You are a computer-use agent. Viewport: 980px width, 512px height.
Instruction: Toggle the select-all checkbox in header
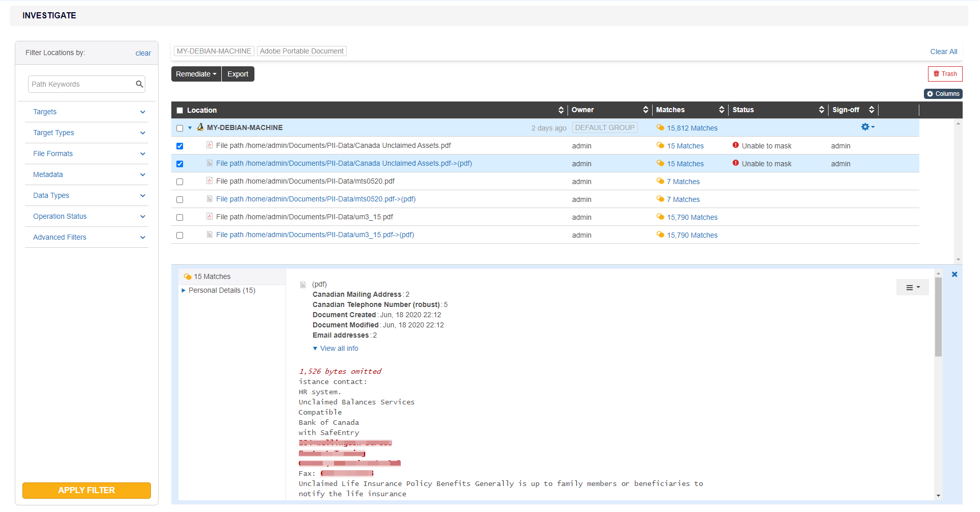[x=179, y=111]
